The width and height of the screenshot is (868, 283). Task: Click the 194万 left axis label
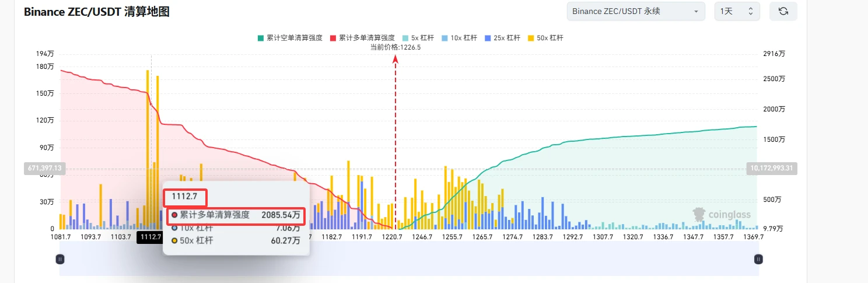coord(46,54)
